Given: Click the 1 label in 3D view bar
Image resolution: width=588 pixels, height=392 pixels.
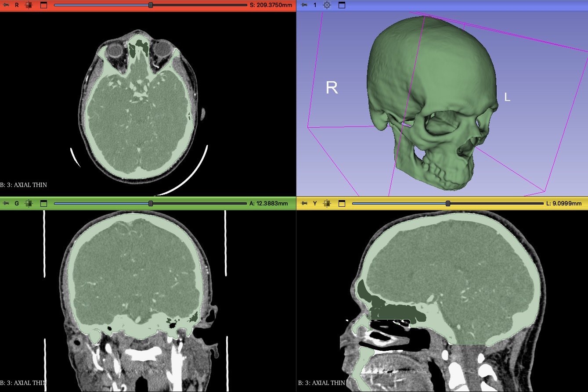Looking at the screenshot, I should tap(315, 5).
